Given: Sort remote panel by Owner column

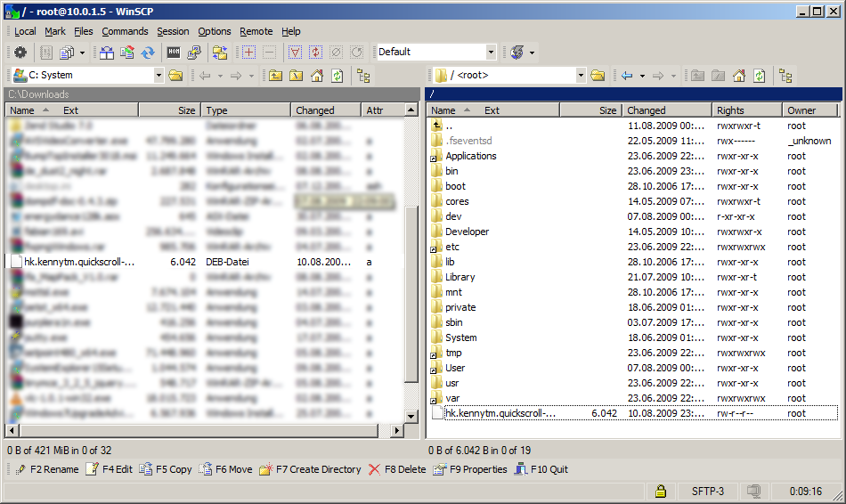Looking at the screenshot, I should point(810,110).
